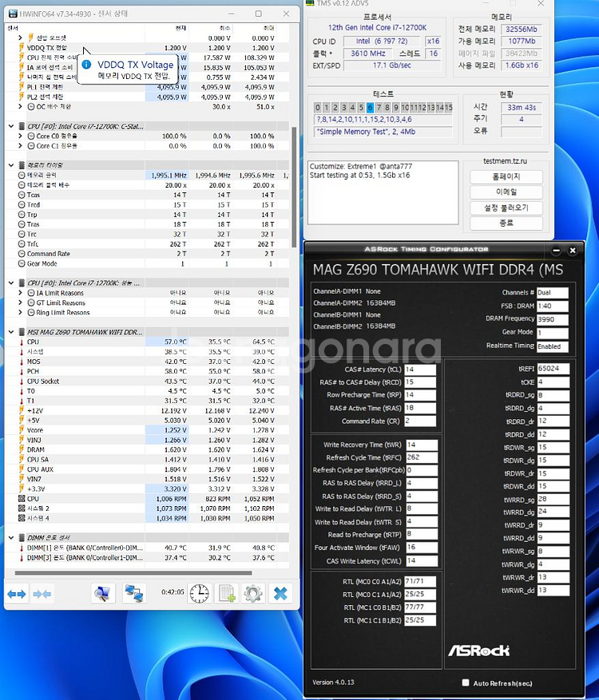The image size is (599, 700).
Task: Click the Four Activate Window (tFAW) field
Action: [422, 548]
